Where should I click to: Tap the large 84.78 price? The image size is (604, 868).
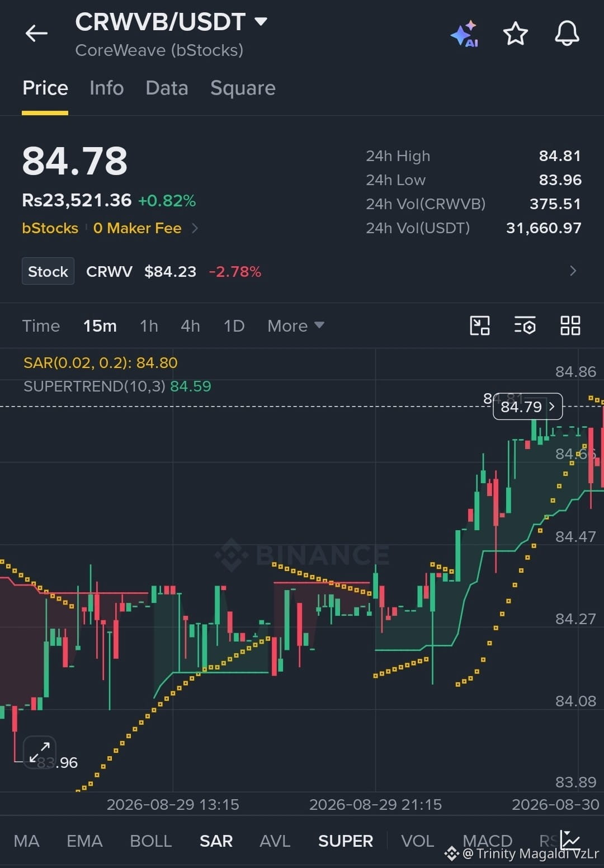coord(75,161)
